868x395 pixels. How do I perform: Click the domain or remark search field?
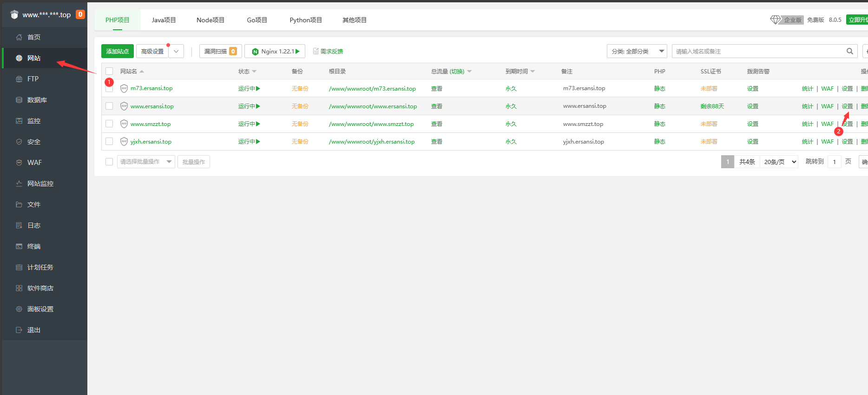(x=758, y=51)
